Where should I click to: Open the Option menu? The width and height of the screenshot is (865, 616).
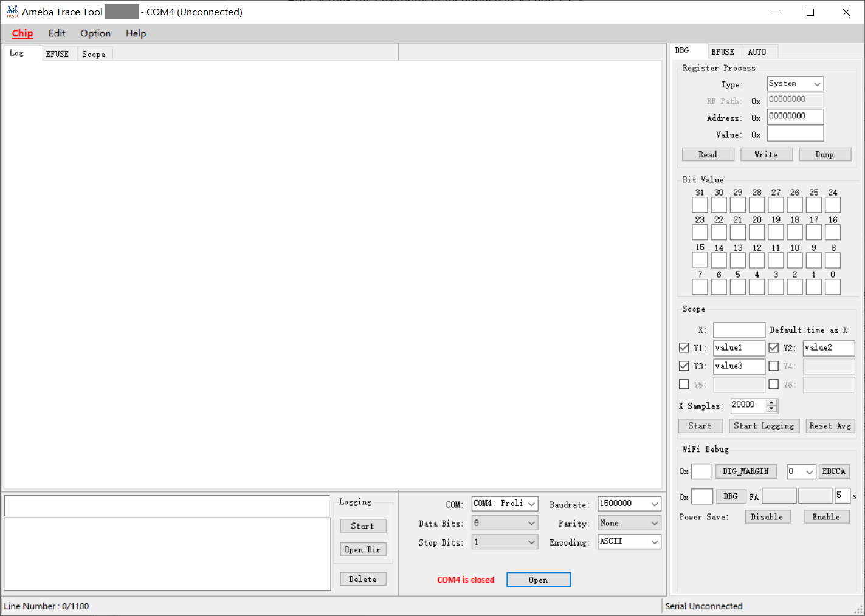[x=95, y=33]
